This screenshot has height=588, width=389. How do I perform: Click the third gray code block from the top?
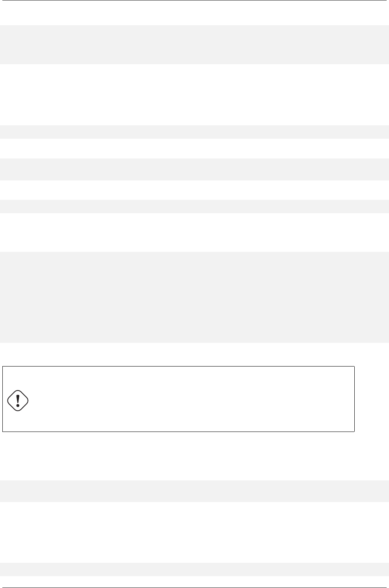[x=194, y=169]
